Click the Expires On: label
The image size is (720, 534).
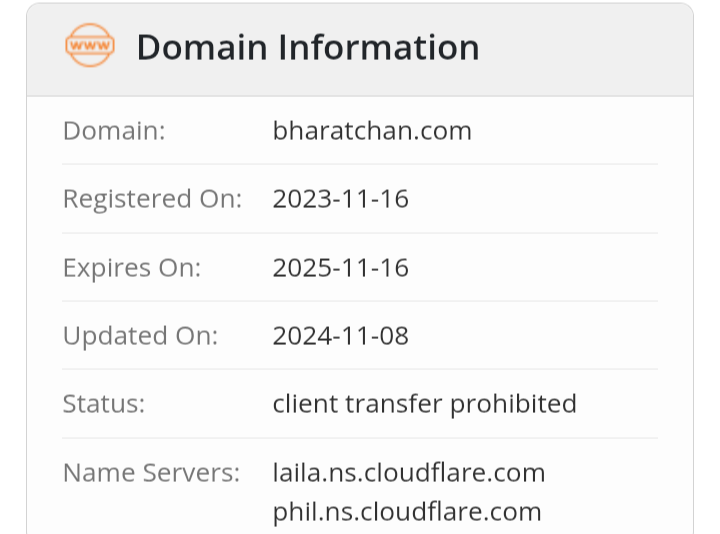(x=132, y=268)
